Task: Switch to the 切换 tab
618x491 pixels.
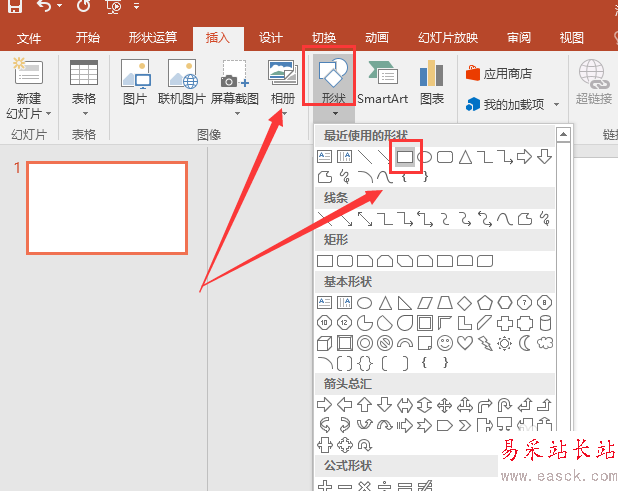Action: [324, 38]
